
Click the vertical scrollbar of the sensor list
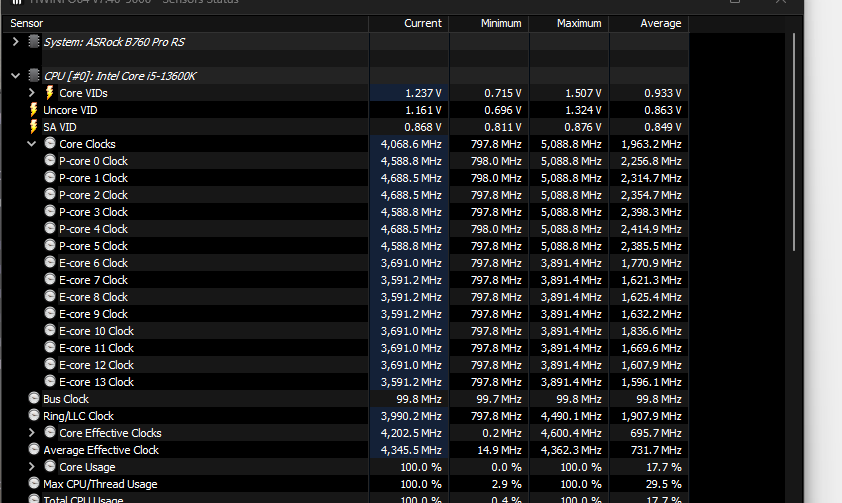coord(794,142)
